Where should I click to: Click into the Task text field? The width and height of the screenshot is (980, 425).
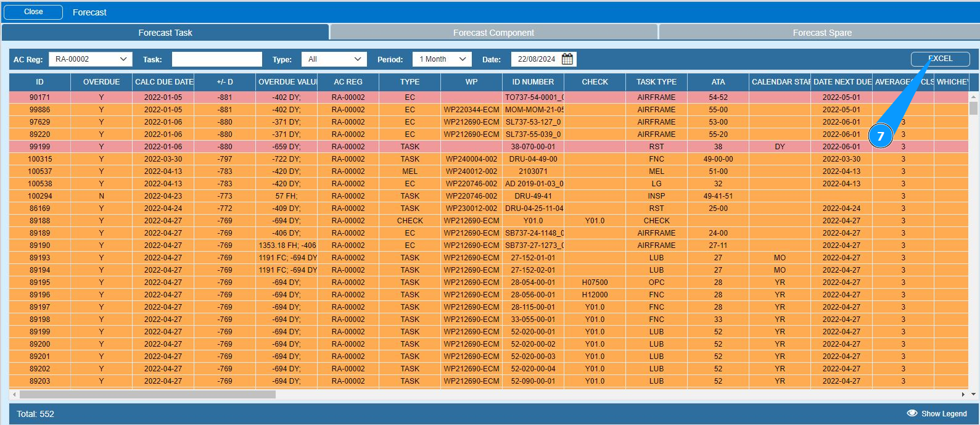(216, 59)
